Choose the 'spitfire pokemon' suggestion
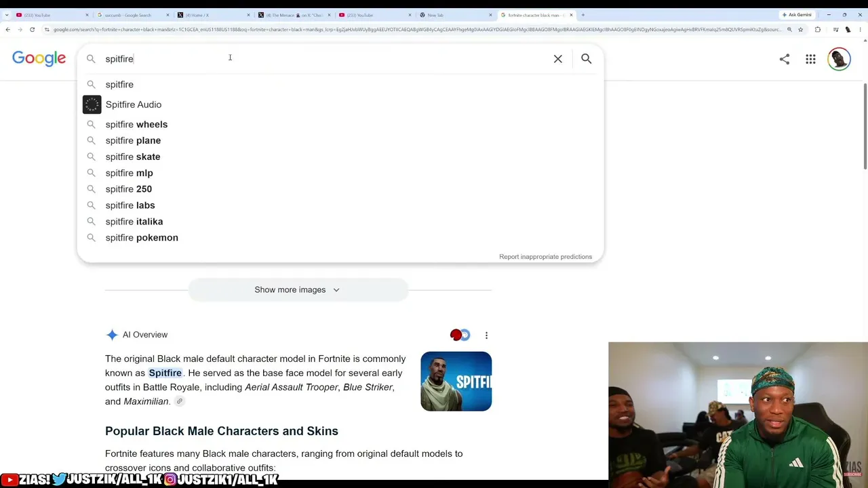 pos(340,238)
